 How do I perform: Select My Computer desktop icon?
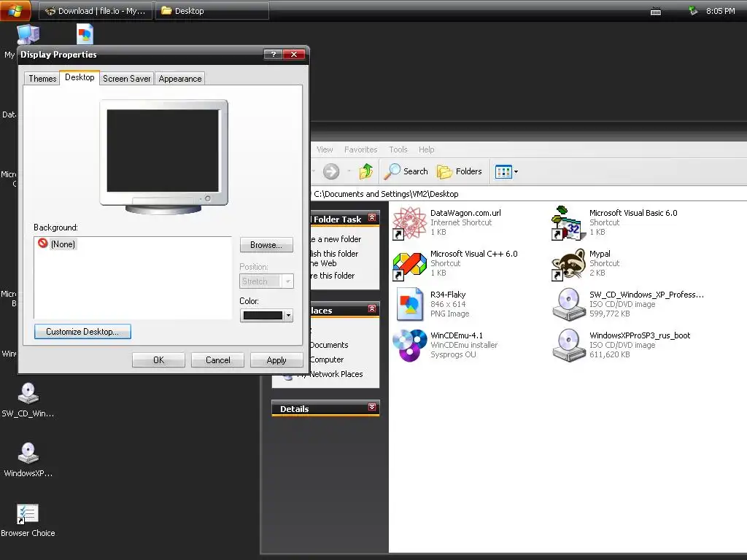[x=28, y=34]
